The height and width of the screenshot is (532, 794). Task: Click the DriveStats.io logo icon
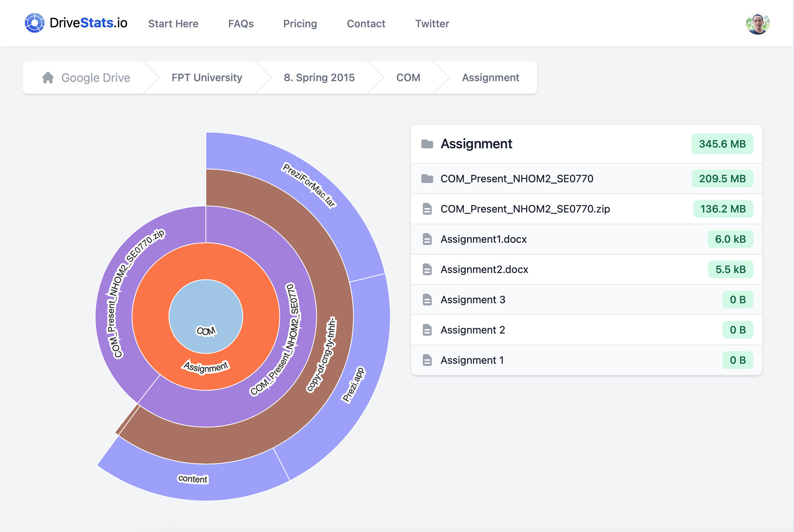(x=34, y=23)
